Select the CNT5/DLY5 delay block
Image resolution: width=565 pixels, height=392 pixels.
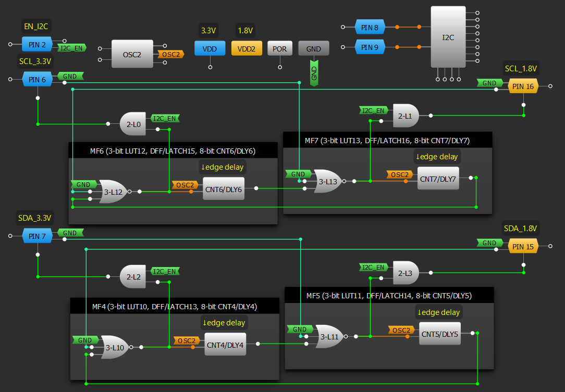pyautogui.click(x=439, y=334)
